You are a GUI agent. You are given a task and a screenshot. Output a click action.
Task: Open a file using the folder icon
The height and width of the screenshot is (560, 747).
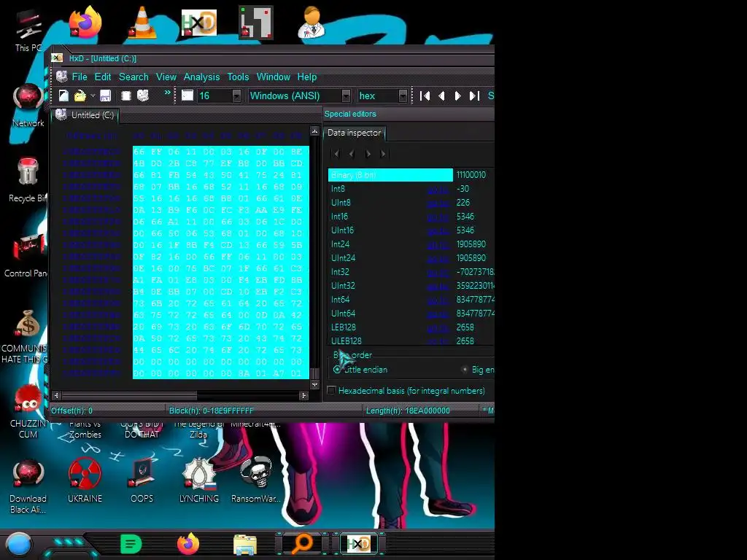click(x=80, y=96)
